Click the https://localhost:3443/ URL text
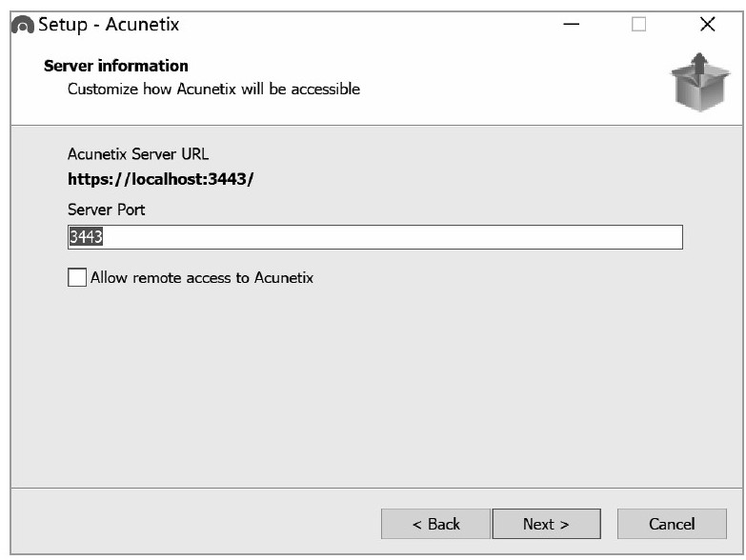This screenshot has height=560, width=746. pos(161,179)
